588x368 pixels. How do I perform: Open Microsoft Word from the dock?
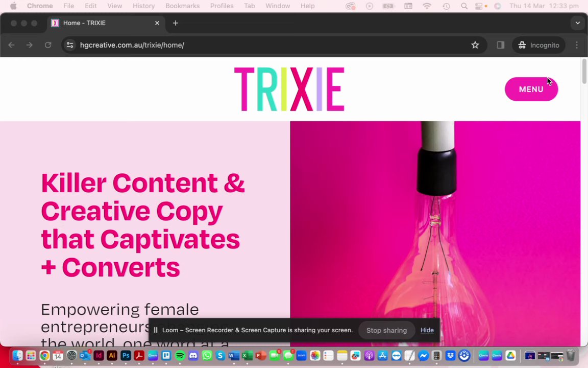point(234,355)
